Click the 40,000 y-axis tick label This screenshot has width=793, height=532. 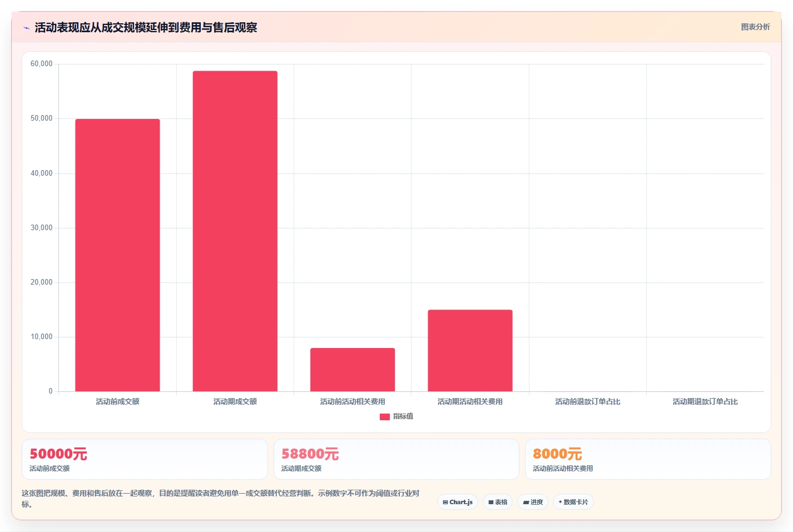42,173
